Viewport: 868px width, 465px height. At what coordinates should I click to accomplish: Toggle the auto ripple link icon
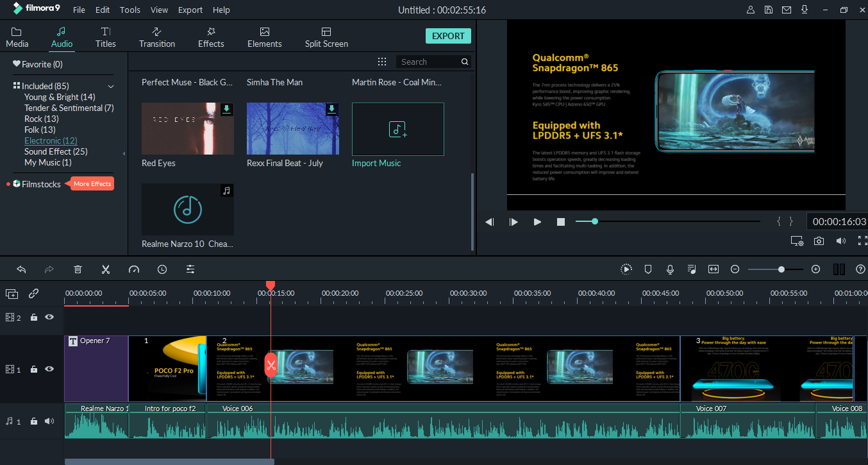coord(34,294)
